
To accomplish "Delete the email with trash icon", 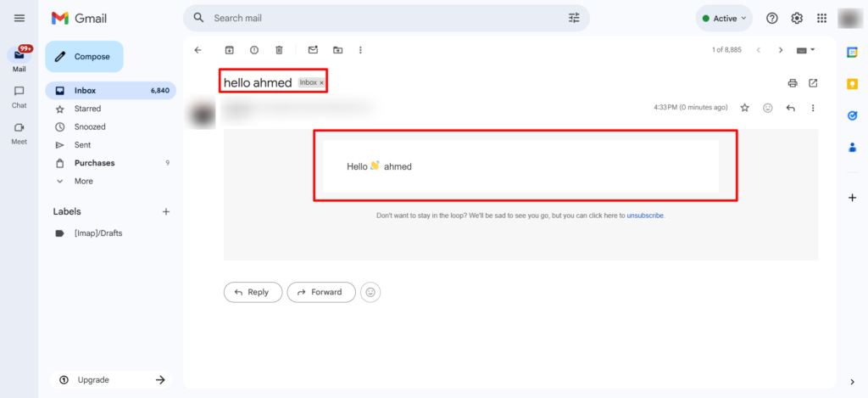I will (x=279, y=50).
